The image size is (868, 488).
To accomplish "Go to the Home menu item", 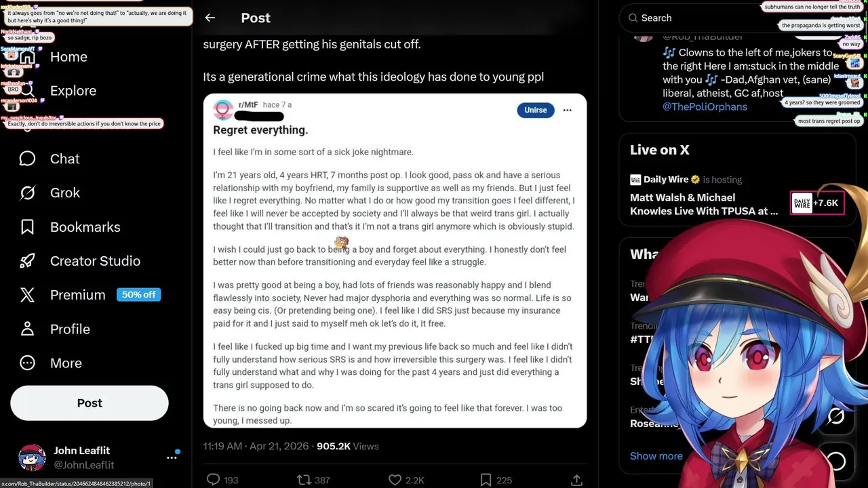I will pyautogui.click(x=53, y=57).
